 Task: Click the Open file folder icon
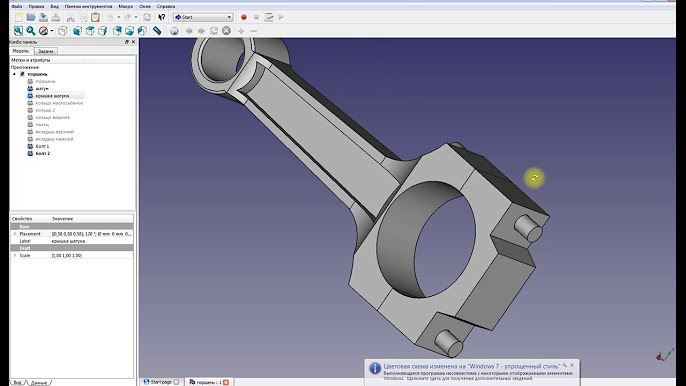31,17
